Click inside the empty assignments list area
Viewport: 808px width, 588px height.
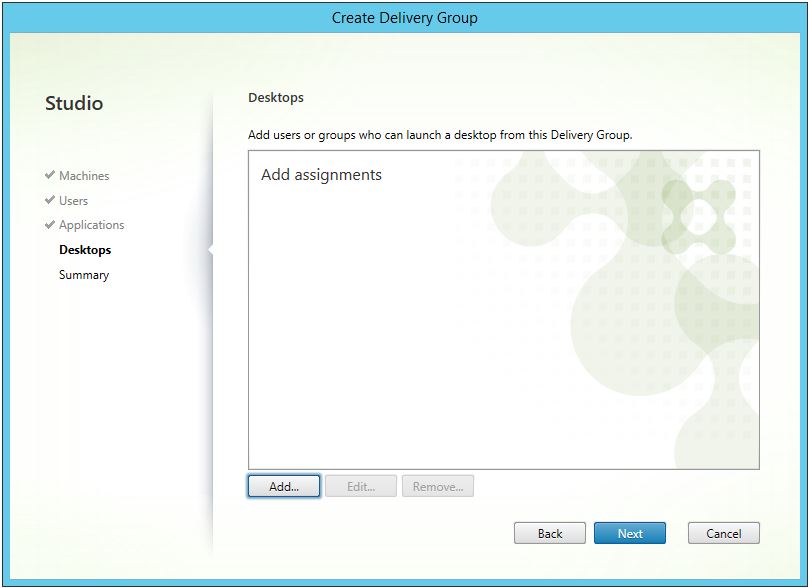click(500, 320)
